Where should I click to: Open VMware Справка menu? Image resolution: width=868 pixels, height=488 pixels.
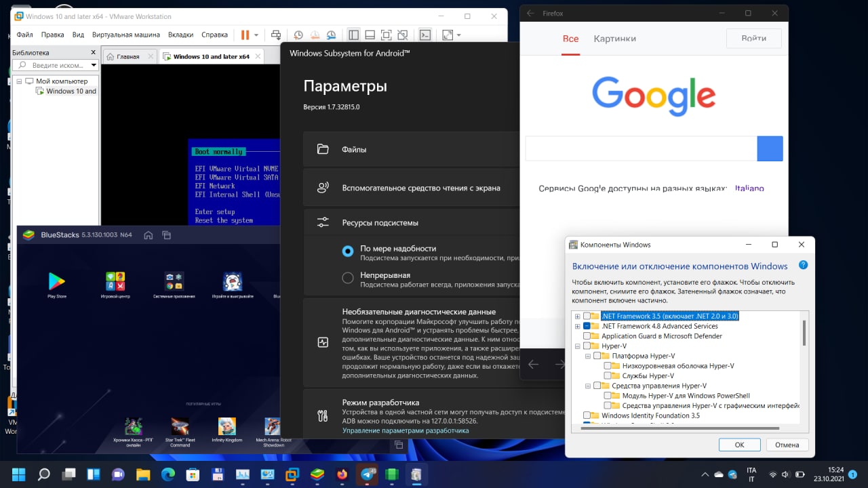[x=215, y=35]
